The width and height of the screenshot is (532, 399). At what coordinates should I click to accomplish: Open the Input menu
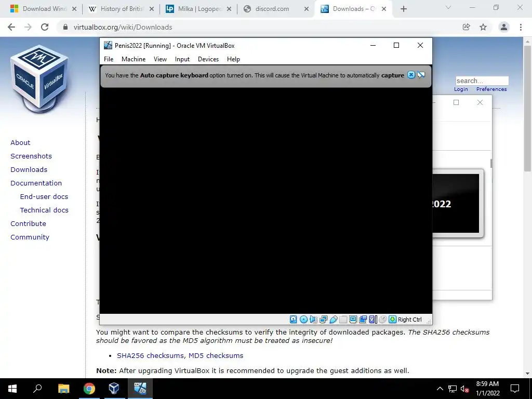tap(182, 59)
